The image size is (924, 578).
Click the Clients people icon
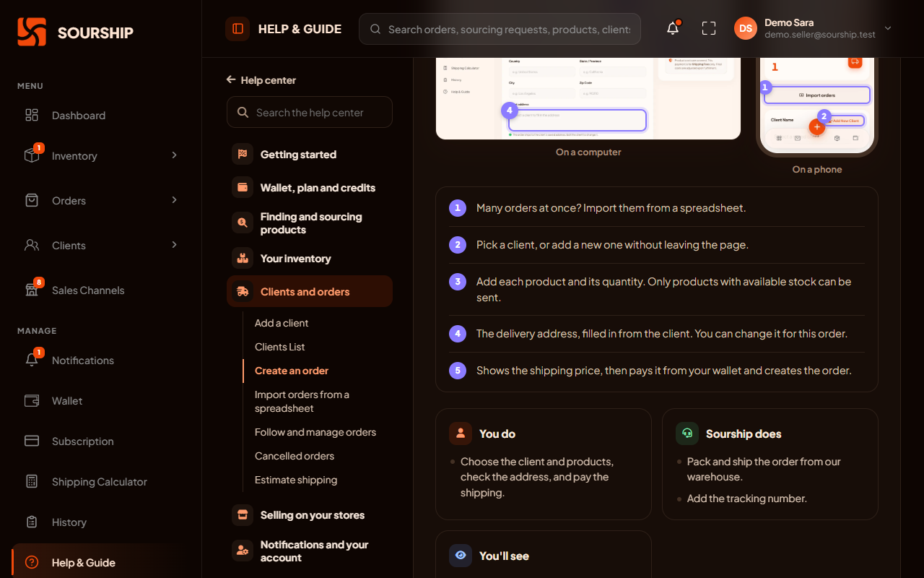(x=32, y=246)
